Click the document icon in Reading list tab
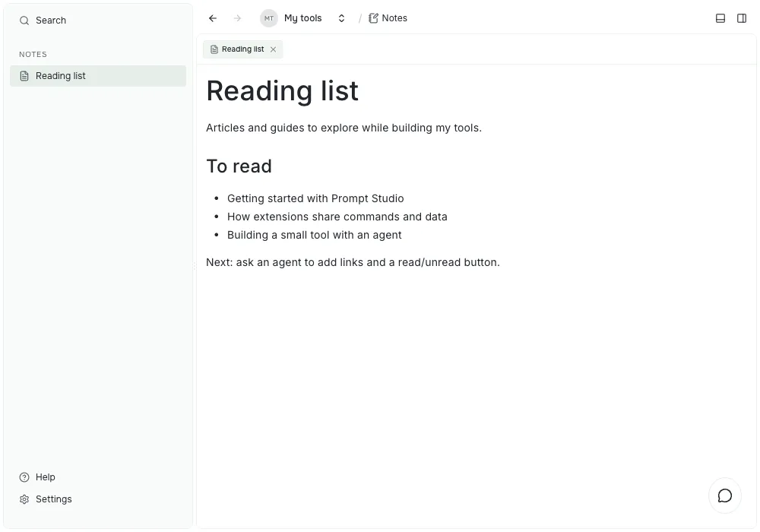The width and height of the screenshot is (760, 532). coord(214,49)
